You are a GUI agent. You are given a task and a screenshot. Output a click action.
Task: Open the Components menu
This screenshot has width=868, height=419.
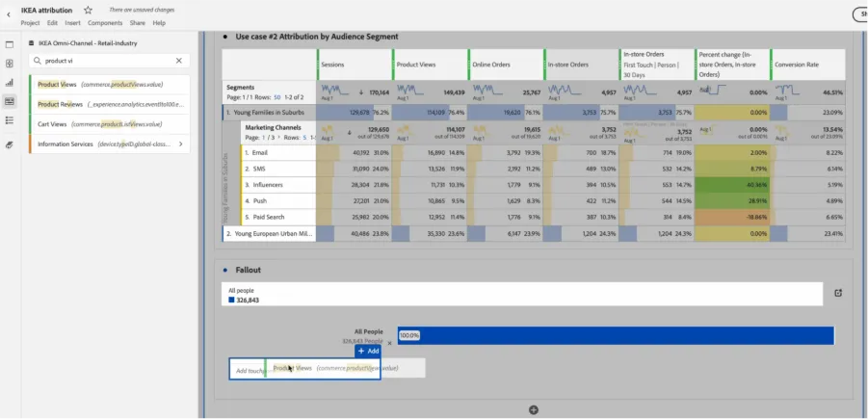[105, 23]
